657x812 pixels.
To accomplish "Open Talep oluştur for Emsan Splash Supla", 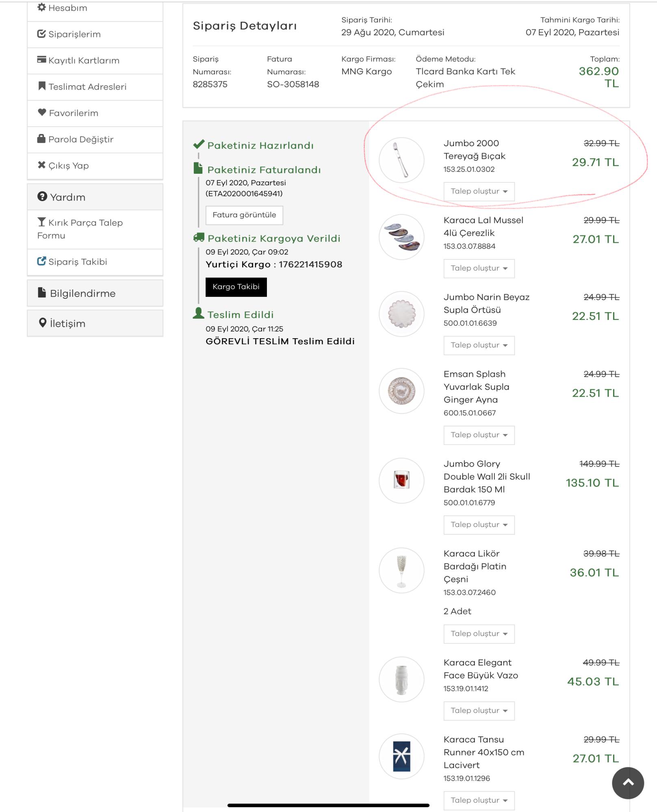I will click(479, 435).
